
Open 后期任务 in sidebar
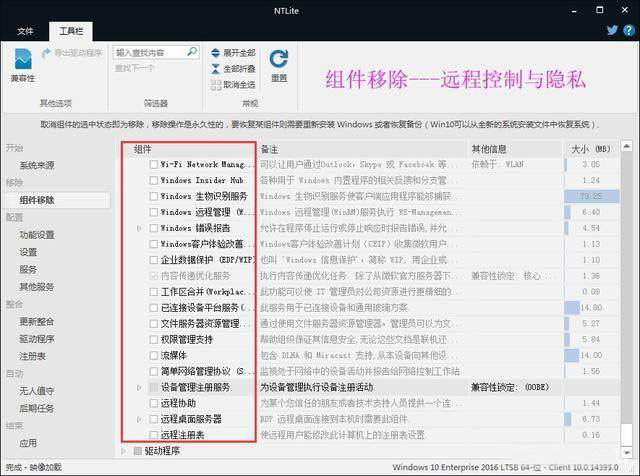click(37, 408)
